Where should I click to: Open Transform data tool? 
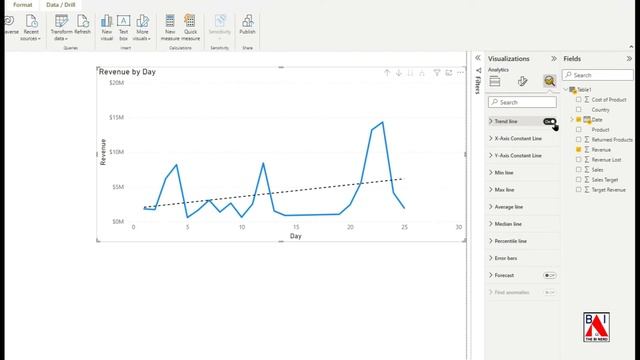pos(61,27)
